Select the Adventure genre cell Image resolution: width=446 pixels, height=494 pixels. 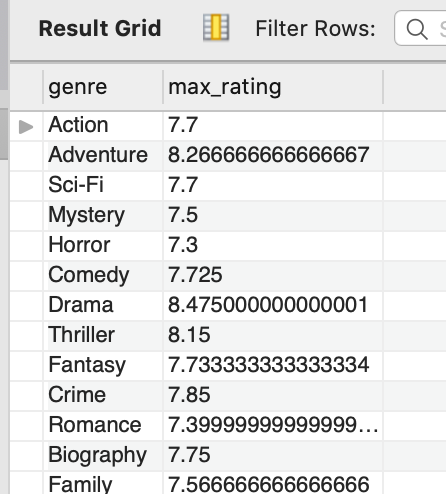(103, 155)
